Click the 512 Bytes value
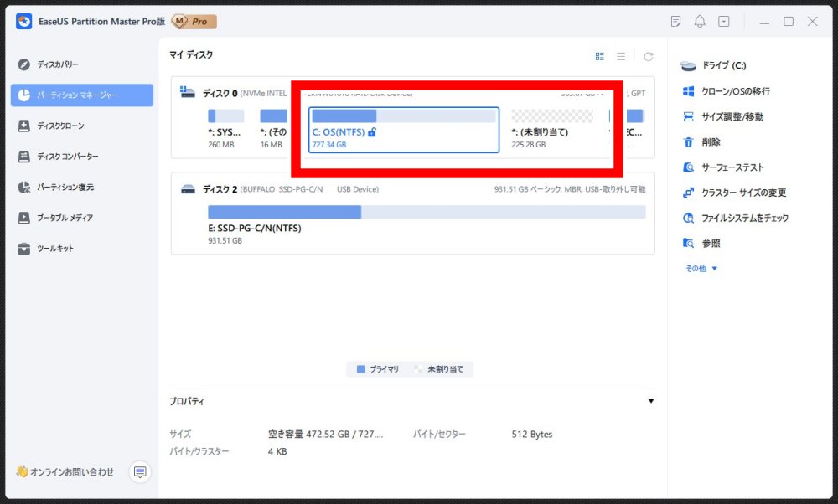 click(x=532, y=435)
